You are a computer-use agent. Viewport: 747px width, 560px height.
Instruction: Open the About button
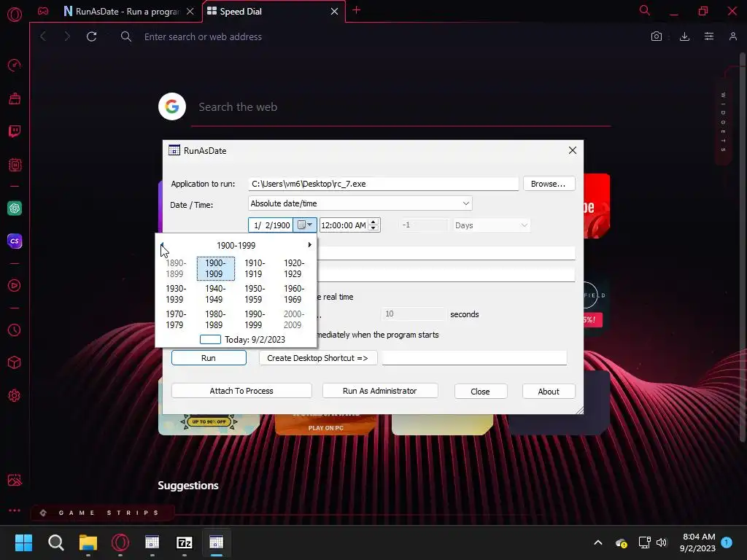click(x=549, y=392)
